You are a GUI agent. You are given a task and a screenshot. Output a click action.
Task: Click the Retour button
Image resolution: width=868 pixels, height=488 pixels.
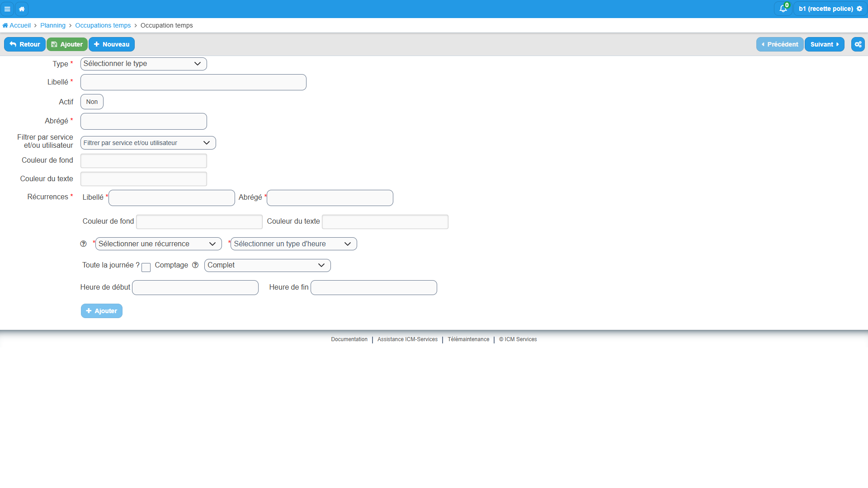pos(25,44)
